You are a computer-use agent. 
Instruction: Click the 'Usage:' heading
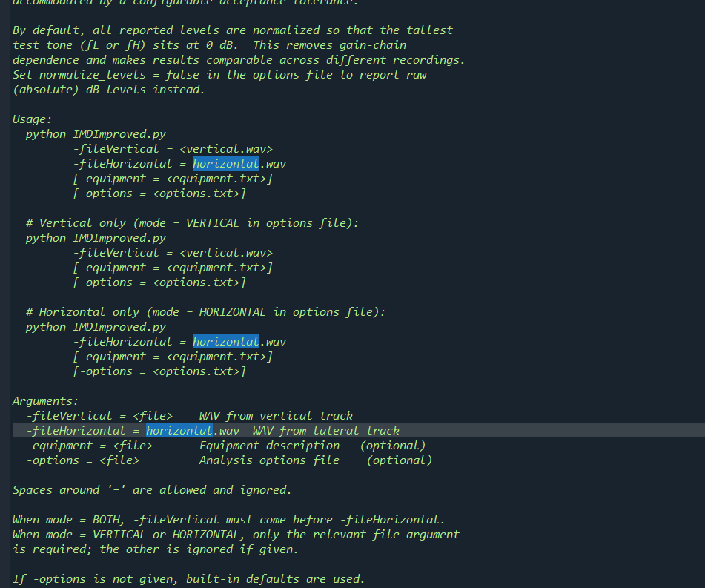point(33,119)
